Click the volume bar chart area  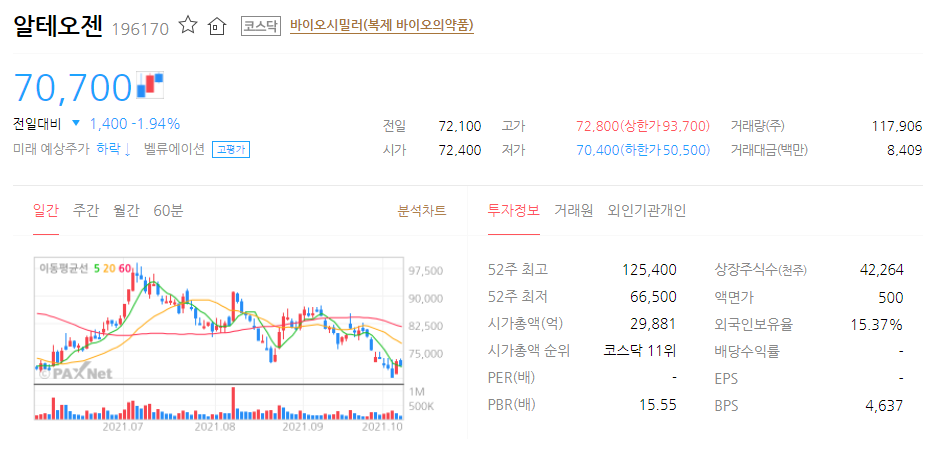[x=219, y=402]
